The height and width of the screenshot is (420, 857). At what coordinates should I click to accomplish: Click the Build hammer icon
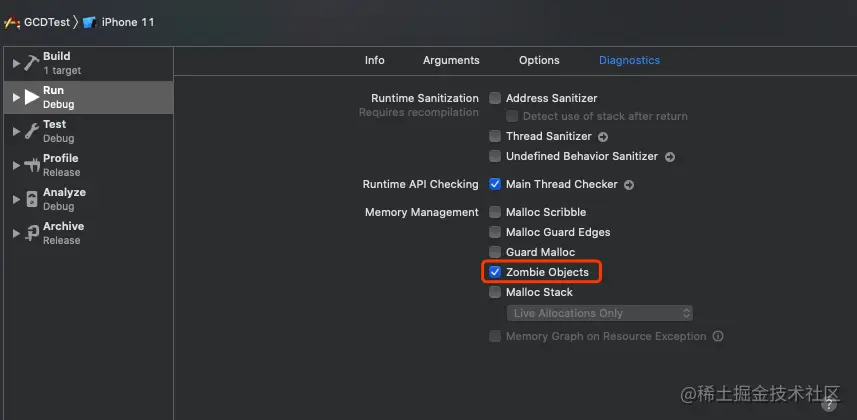(x=31, y=63)
